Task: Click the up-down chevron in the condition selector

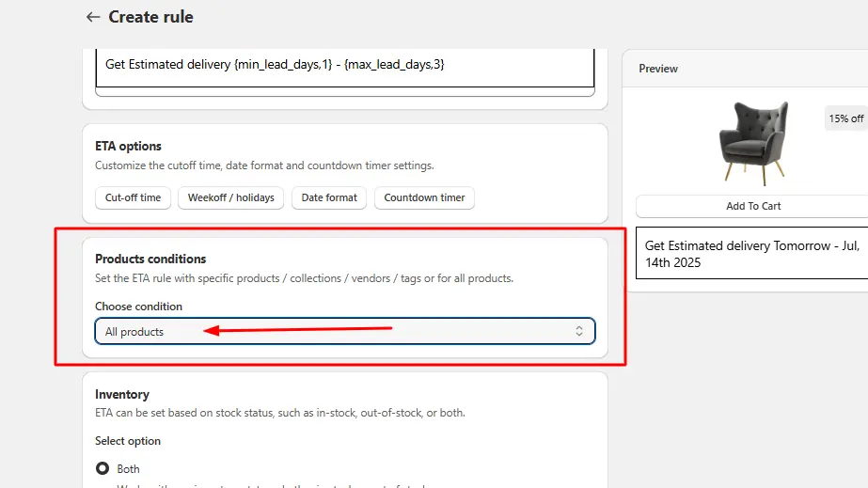Action: click(x=579, y=331)
